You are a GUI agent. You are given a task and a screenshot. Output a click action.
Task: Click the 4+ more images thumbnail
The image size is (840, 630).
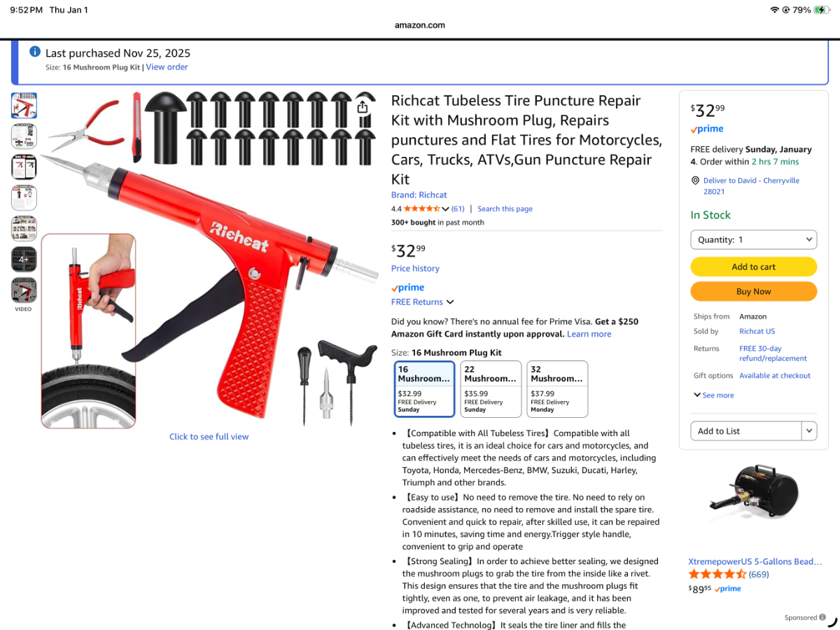click(x=24, y=259)
